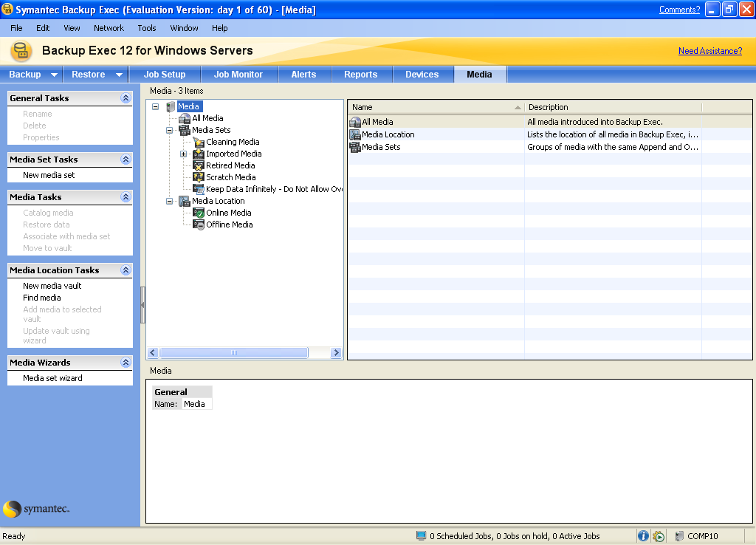Click the Retired Media icon in tree
The height and width of the screenshot is (545, 756).
click(x=199, y=165)
